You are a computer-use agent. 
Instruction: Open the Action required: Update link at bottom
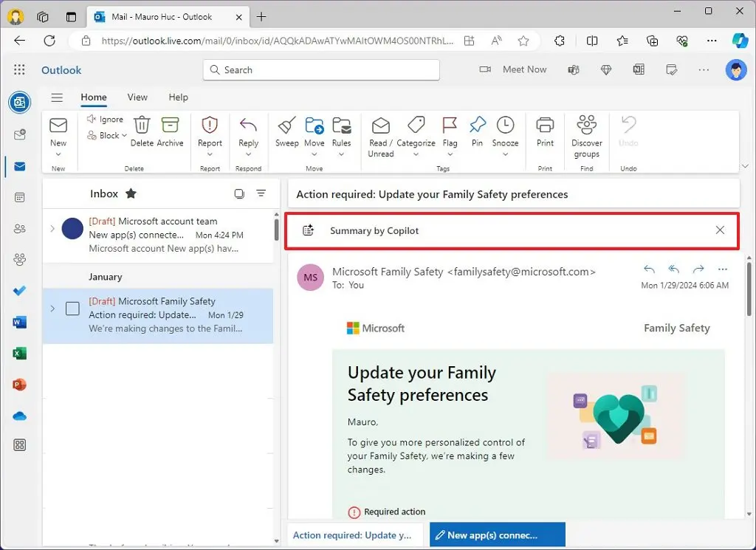coord(353,534)
